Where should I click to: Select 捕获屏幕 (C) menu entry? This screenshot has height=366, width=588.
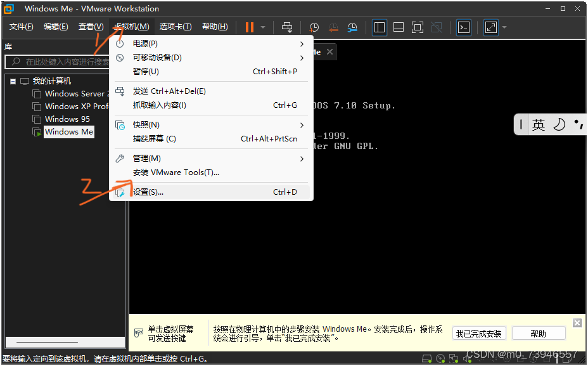[x=212, y=139]
